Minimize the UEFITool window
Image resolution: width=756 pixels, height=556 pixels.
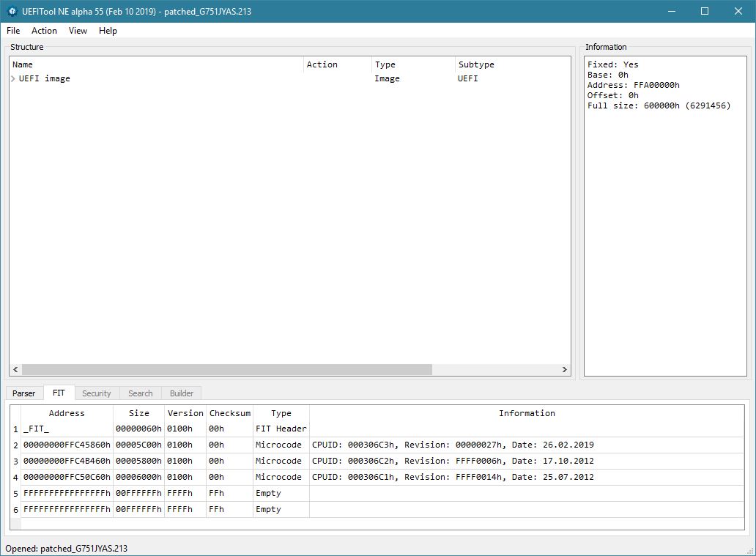click(x=672, y=11)
